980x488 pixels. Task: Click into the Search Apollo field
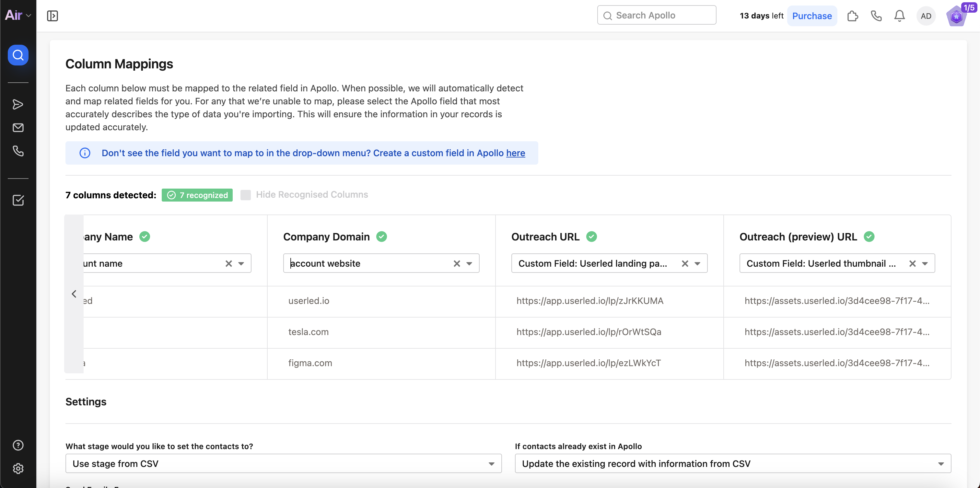click(x=656, y=15)
